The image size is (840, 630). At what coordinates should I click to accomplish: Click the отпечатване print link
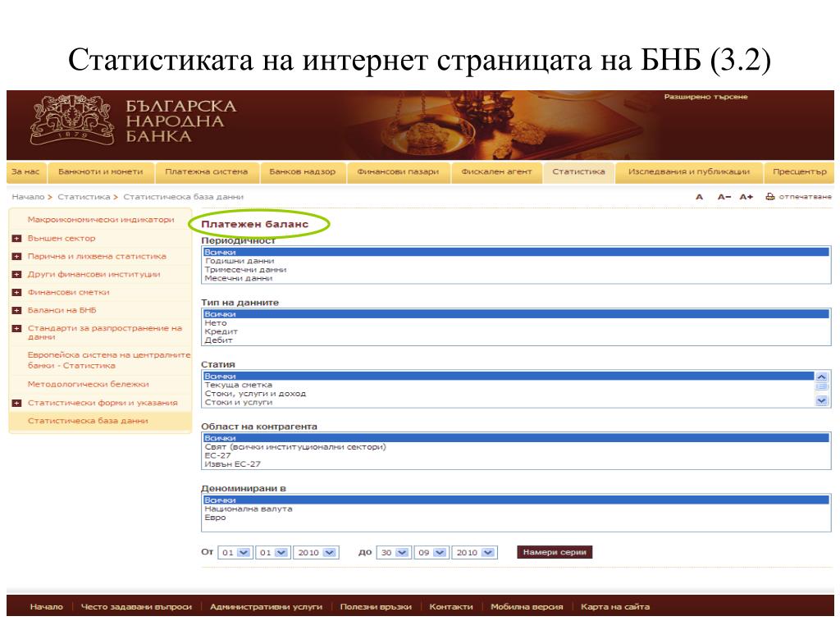coord(805,197)
